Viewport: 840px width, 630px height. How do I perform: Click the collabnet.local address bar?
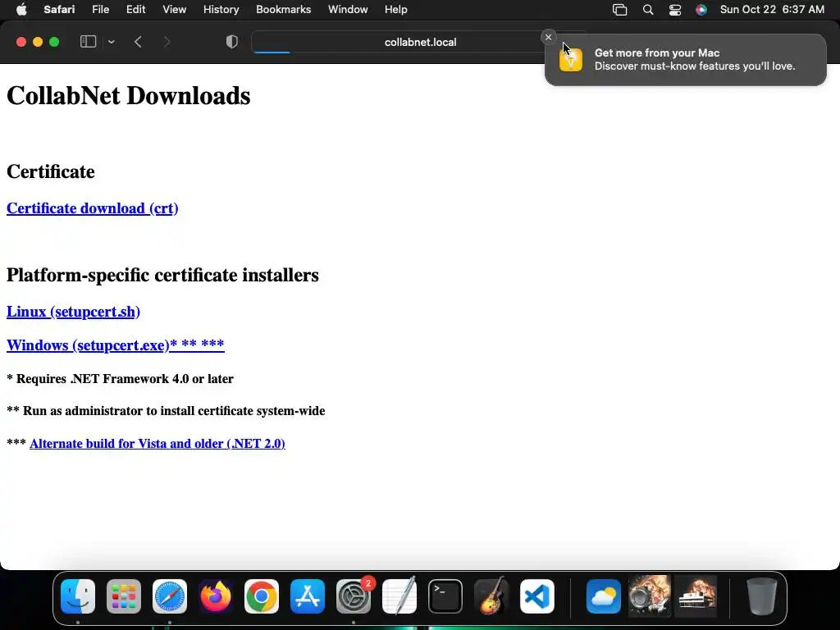(x=420, y=43)
